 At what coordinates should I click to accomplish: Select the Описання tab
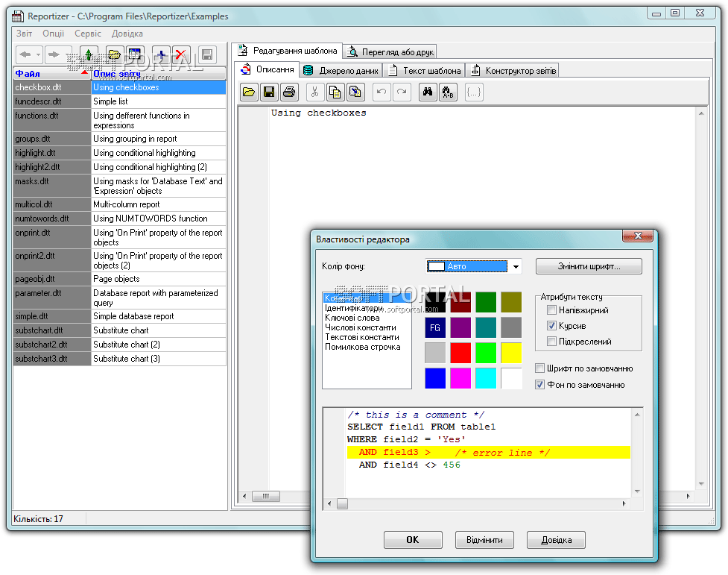pos(268,69)
